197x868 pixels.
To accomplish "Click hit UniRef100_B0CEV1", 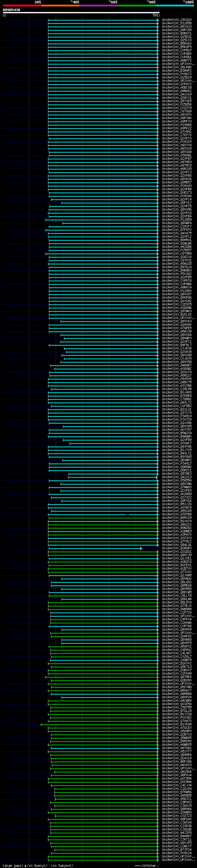I will (x=177, y=565).
